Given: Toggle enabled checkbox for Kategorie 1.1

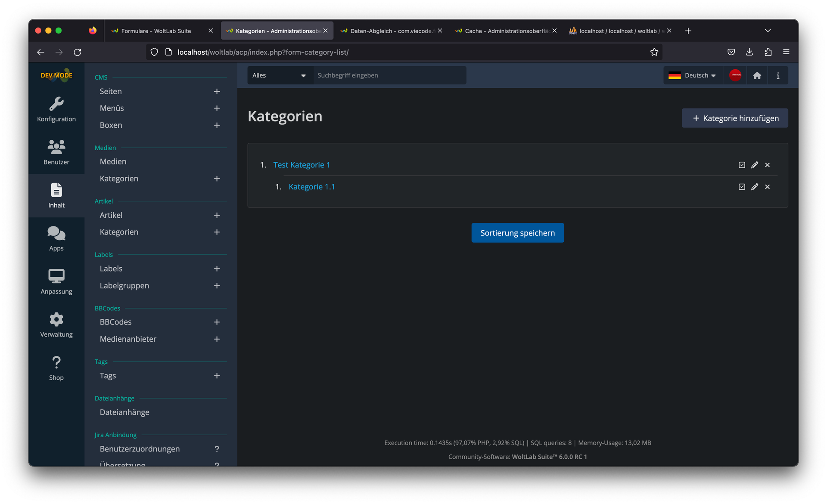Looking at the screenshot, I should click(x=742, y=187).
